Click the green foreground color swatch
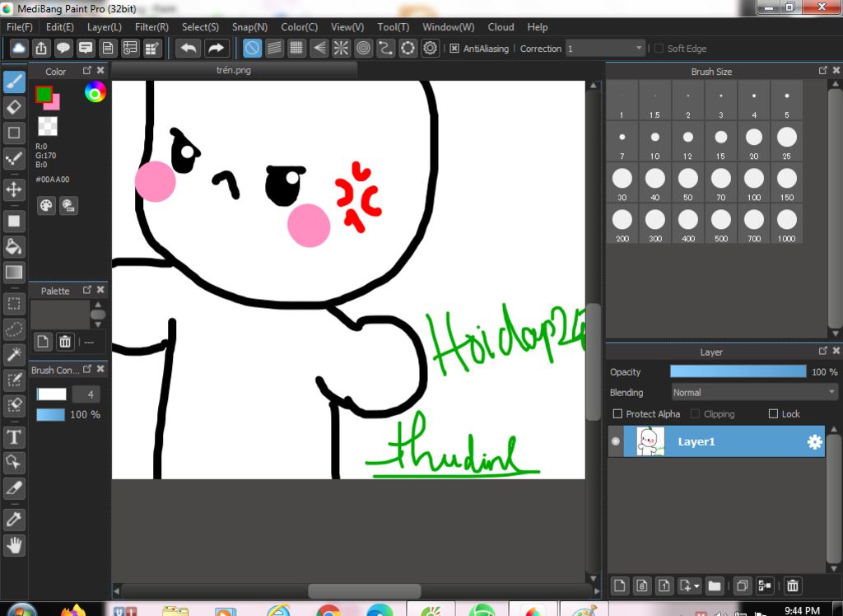 [x=43, y=94]
